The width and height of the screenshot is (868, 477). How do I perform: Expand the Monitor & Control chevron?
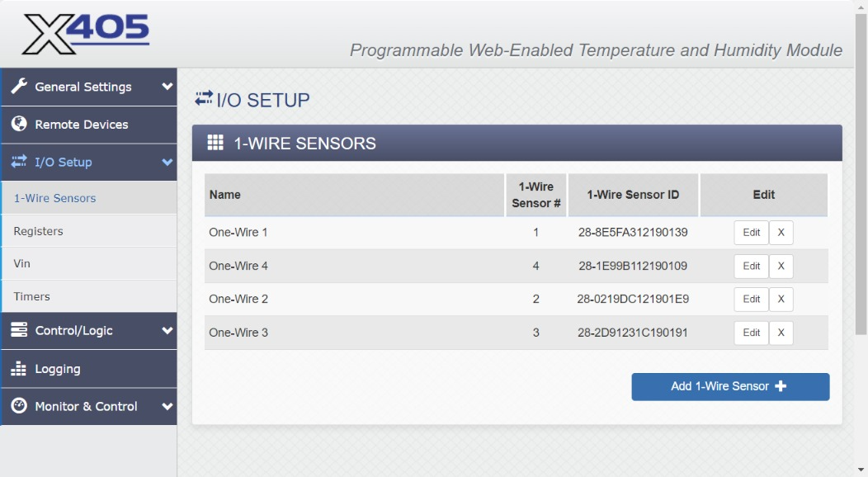[x=167, y=406]
